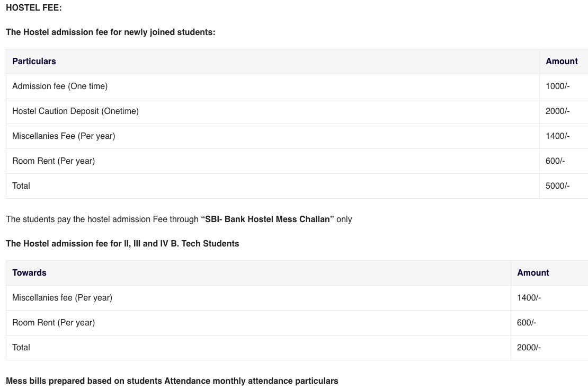Click the Amount header in second table

[533, 273]
